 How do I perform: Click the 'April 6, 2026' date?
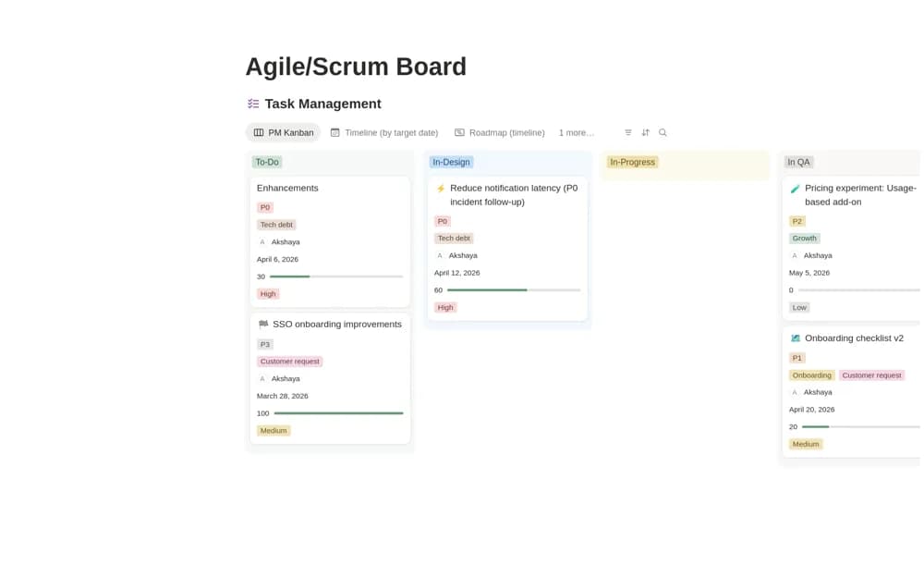click(277, 260)
